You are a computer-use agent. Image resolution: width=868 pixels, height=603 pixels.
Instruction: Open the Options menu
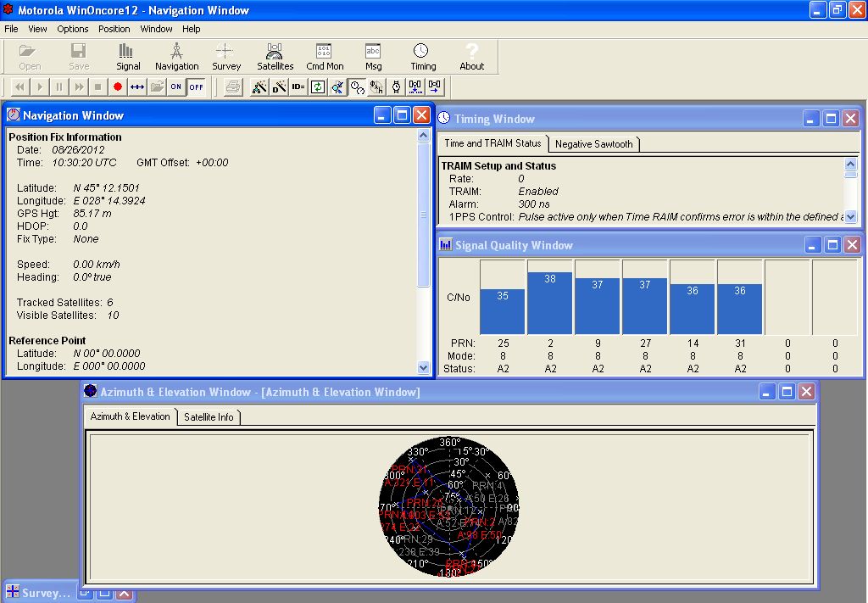click(x=73, y=29)
